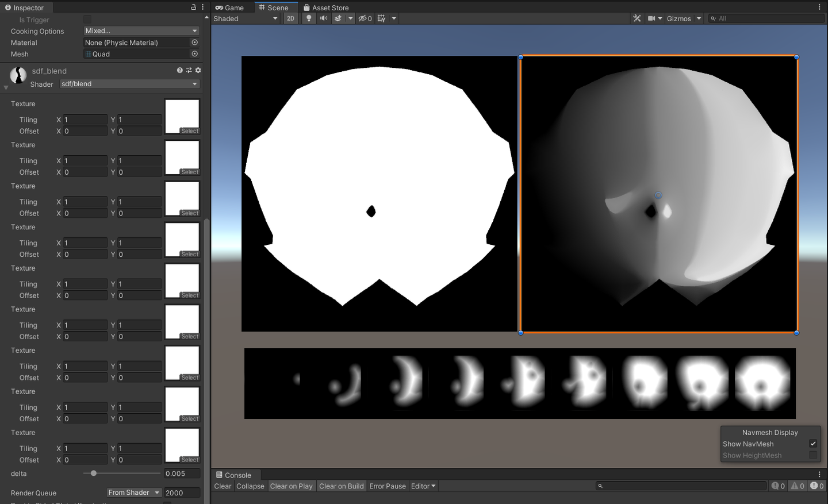Open the Scene view panel options menu

click(x=819, y=7)
